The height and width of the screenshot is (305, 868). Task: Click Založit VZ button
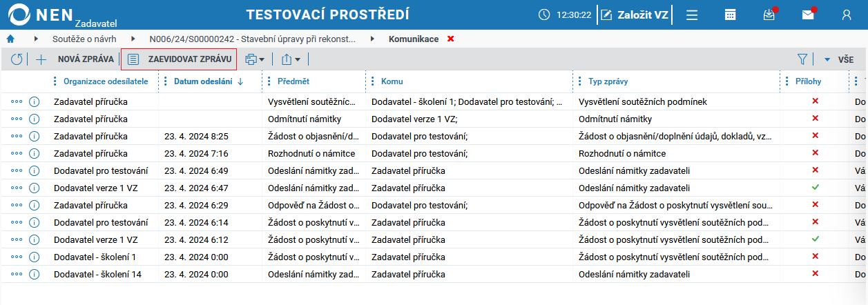point(635,14)
